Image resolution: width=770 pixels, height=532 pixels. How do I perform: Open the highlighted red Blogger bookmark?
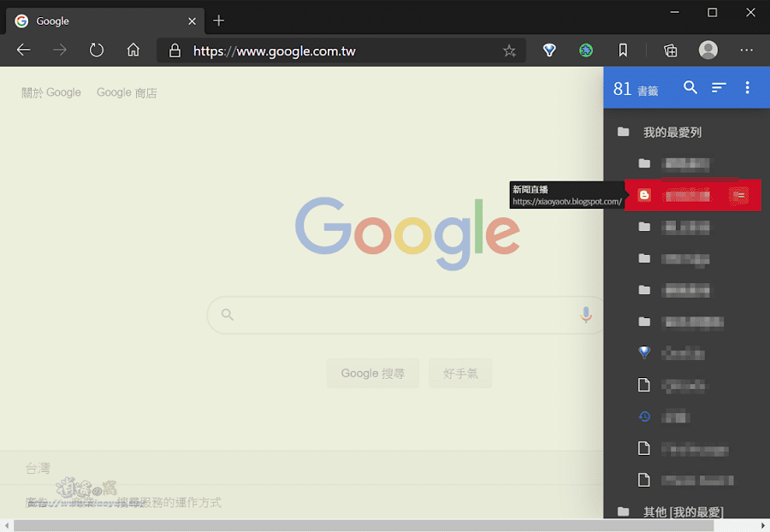[x=692, y=195]
